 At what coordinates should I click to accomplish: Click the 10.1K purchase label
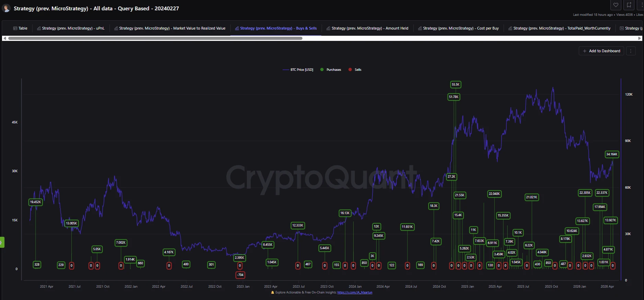[x=518, y=233]
